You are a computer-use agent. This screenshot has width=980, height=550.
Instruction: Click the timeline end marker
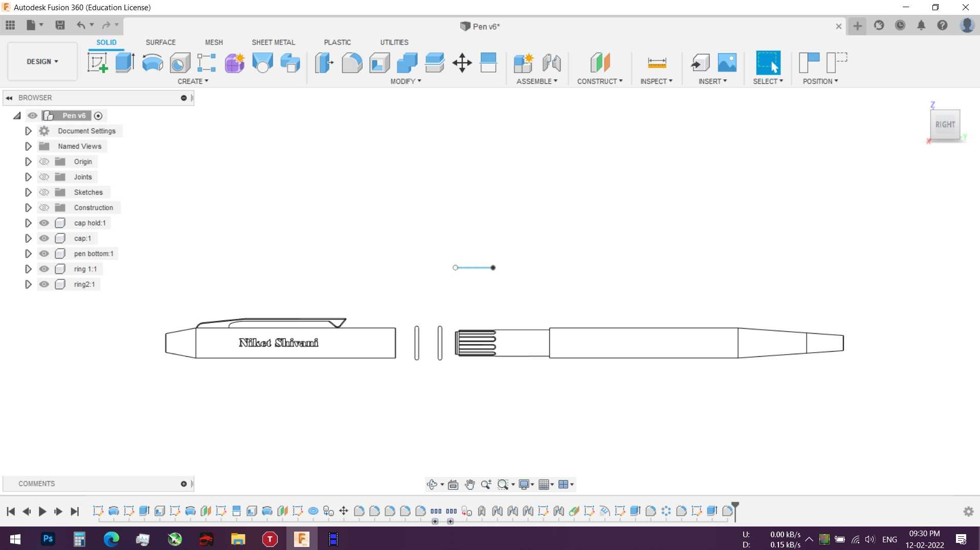[735, 511]
